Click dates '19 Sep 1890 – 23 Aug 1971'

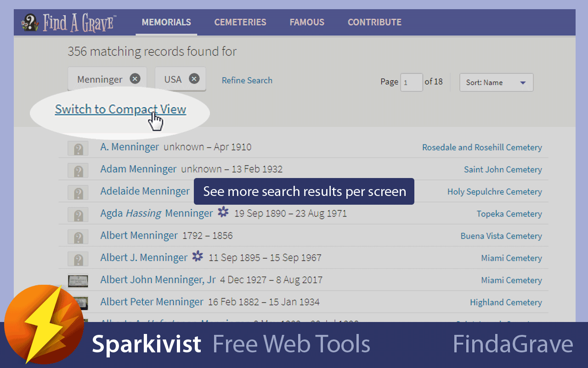[290, 213]
